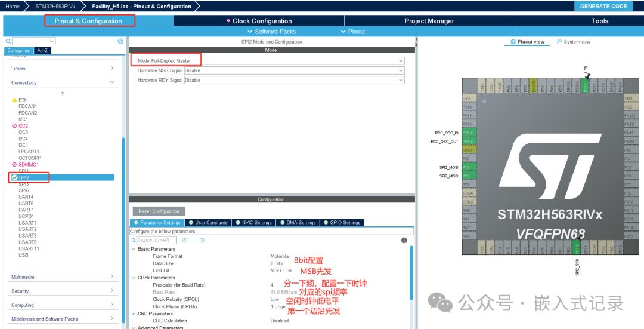Viewport: 644px width, 329px height.
Task: Select the BOOT0 pin on chip
Action: pos(534,85)
